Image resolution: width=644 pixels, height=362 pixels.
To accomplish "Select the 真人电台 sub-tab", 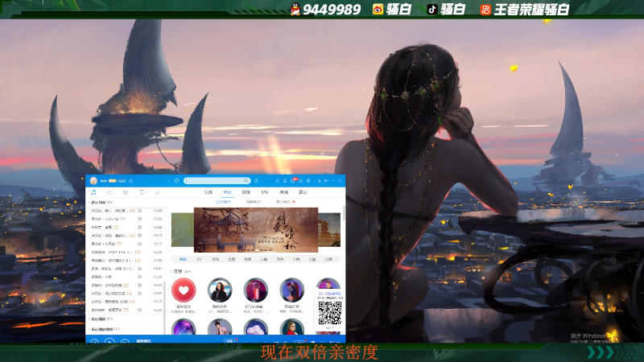I will (x=283, y=202).
